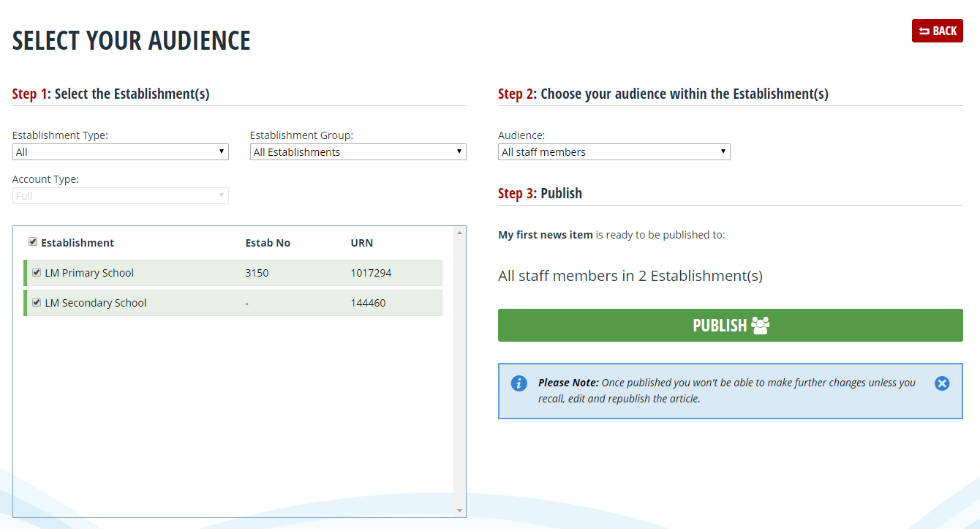
Task: Open the Audience dropdown
Action: coord(614,151)
